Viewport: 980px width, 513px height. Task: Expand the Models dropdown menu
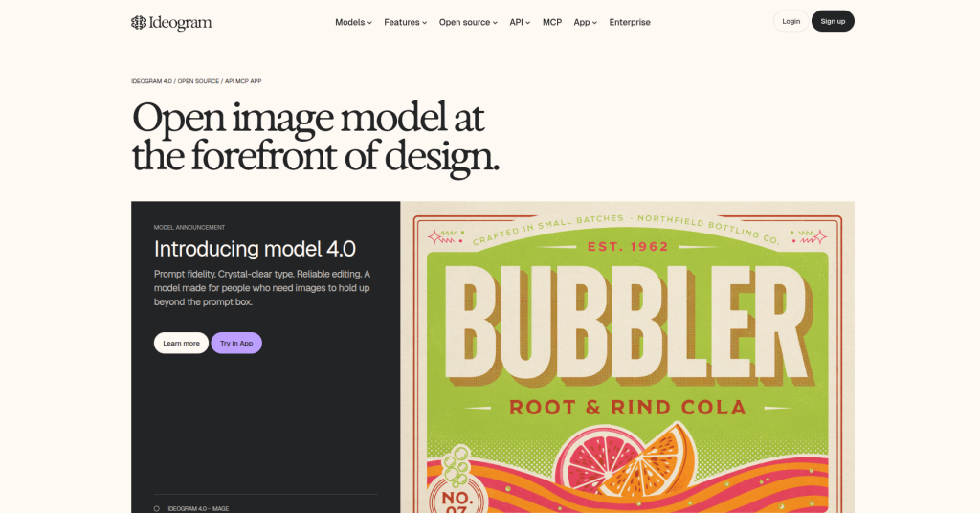pyautogui.click(x=353, y=23)
